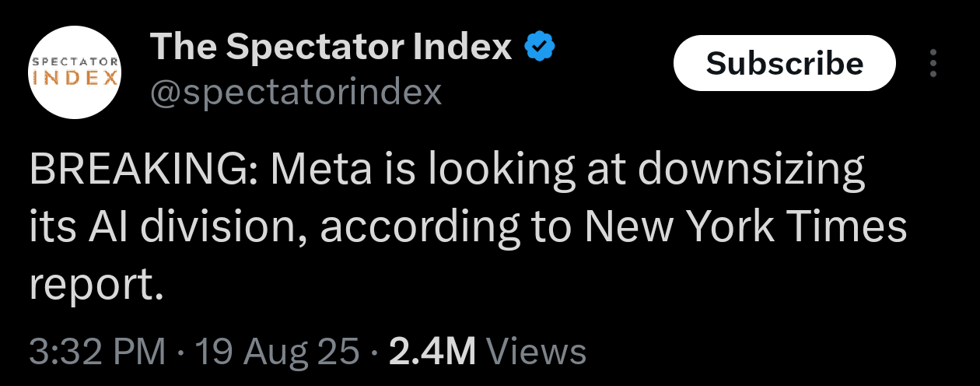This screenshot has width=980, height=386.
Task: Click the 3:32 PM timestamp
Action: tap(97, 351)
